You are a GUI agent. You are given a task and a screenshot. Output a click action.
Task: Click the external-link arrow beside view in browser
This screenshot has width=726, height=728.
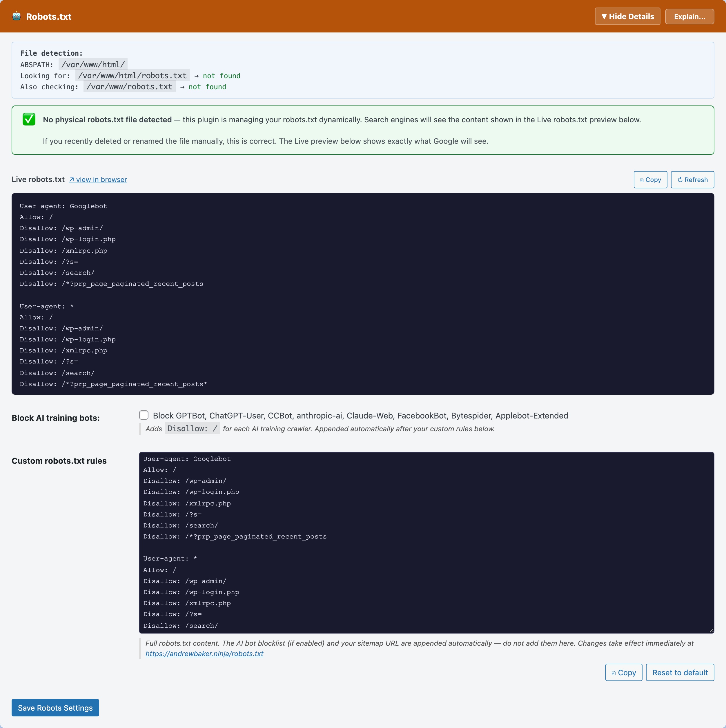[72, 180]
